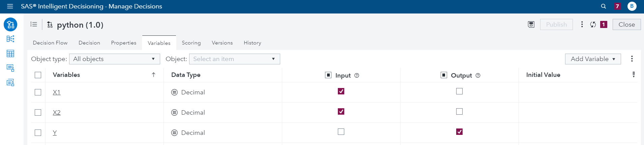Open the user profile avatar B

click(632, 6)
